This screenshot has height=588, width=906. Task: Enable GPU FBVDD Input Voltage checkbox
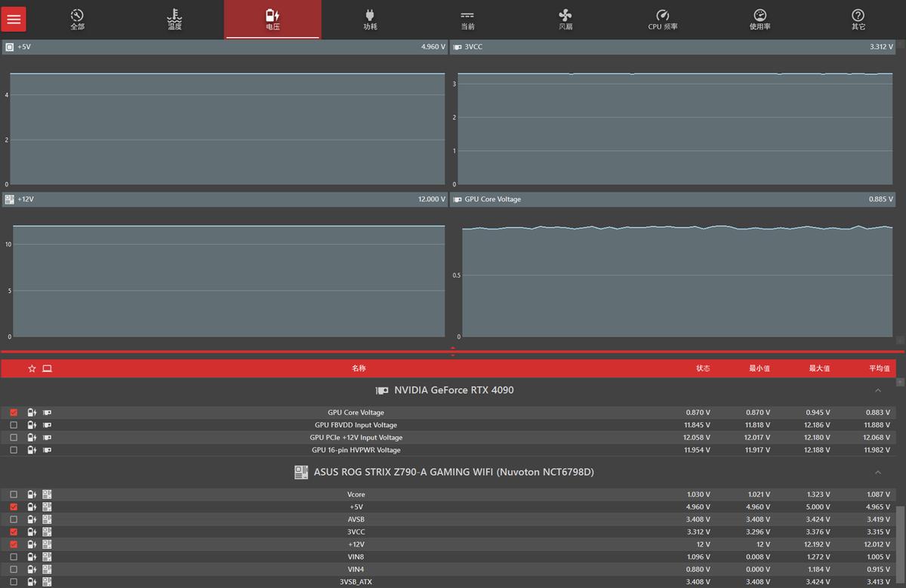coord(14,425)
